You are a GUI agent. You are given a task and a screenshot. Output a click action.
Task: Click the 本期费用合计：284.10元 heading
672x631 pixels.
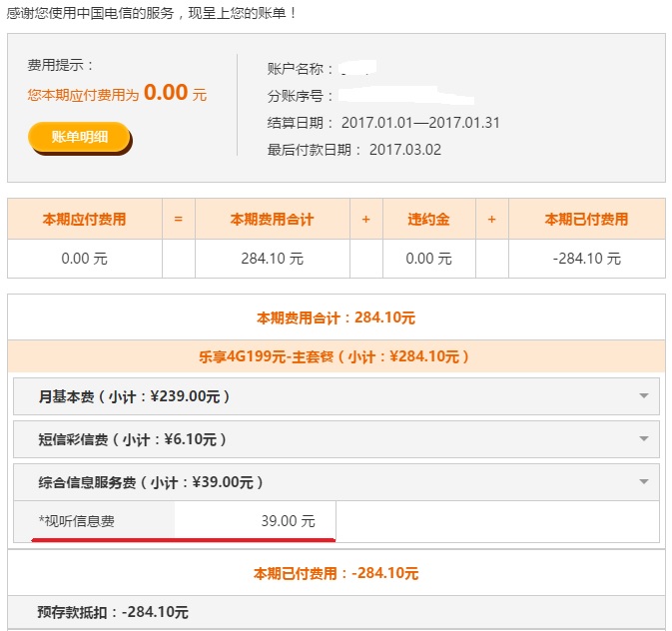pyautogui.click(x=336, y=317)
